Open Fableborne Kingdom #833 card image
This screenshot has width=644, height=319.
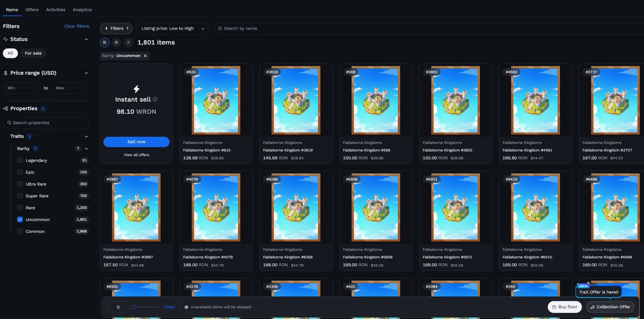pos(216,100)
